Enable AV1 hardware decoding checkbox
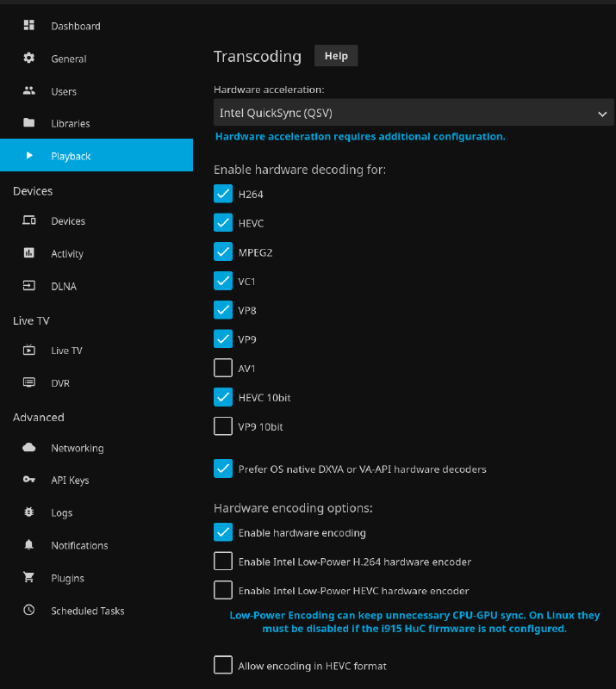The height and width of the screenshot is (689, 616). [x=223, y=369]
